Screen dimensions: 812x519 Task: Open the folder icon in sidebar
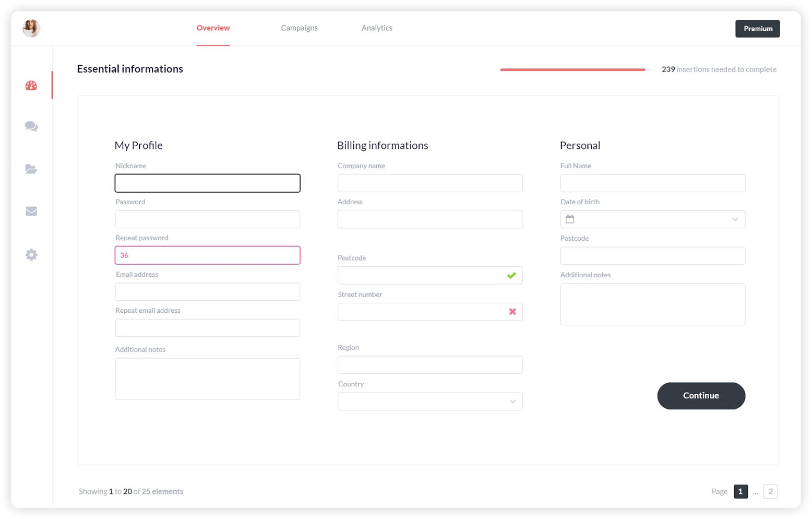pyautogui.click(x=31, y=169)
